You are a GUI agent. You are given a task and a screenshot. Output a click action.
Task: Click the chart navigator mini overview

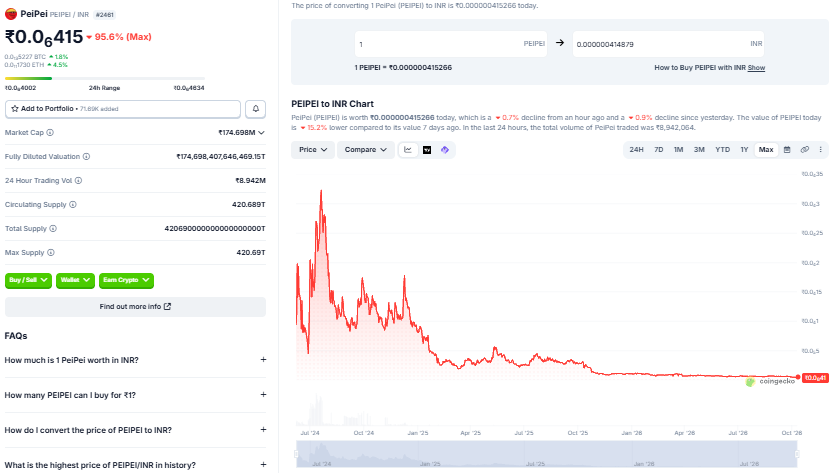(x=547, y=454)
